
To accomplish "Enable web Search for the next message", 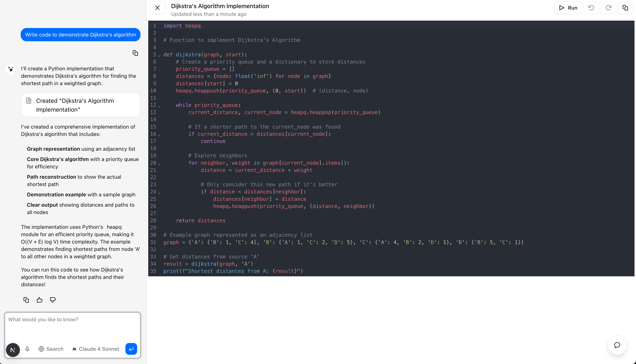I will 51,349.
